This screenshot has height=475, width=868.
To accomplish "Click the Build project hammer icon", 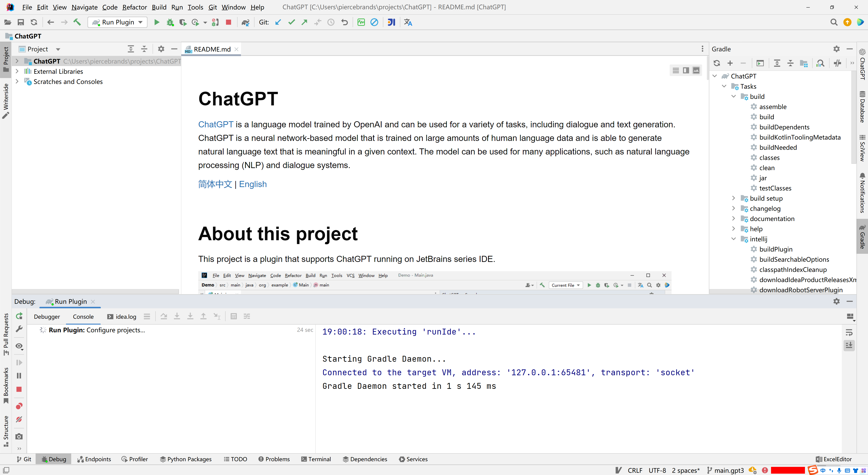I will pyautogui.click(x=77, y=22).
